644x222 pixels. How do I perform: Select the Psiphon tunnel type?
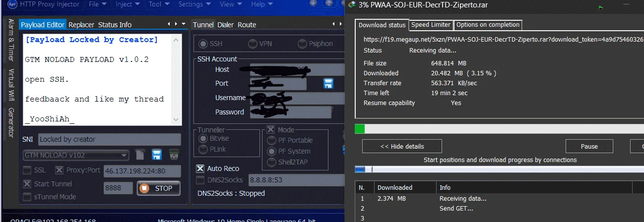[x=301, y=44]
